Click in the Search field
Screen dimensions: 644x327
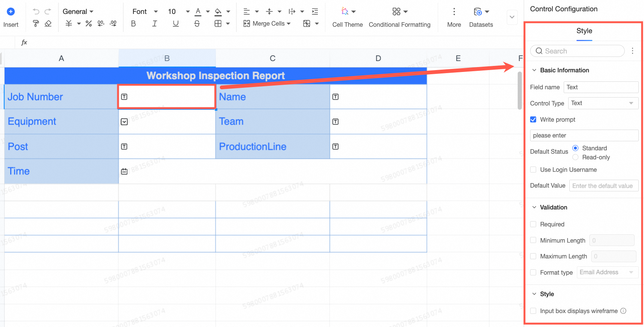click(x=577, y=51)
